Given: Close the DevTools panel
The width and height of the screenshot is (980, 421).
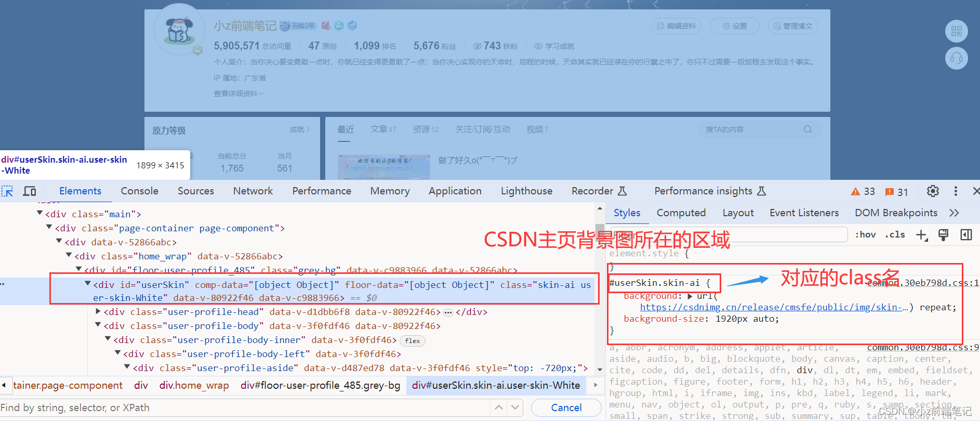Looking at the screenshot, I should coord(975,191).
